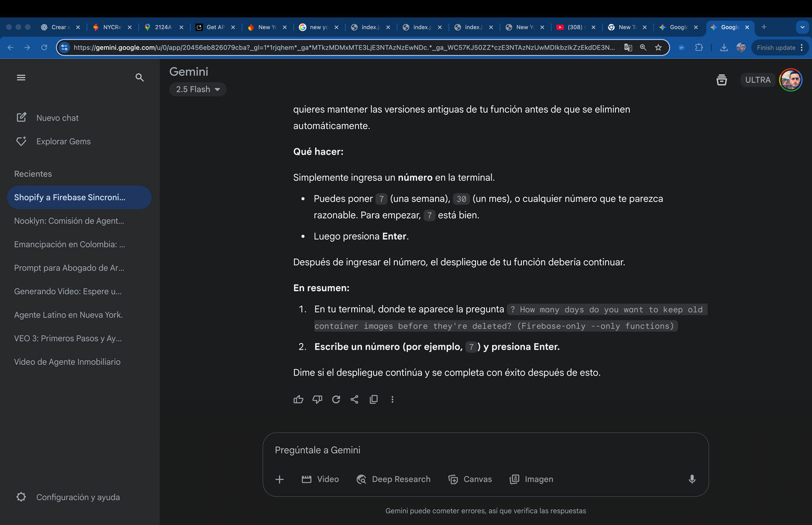Collapse the sidebar with the hamburger icon
The height and width of the screenshot is (525, 812).
[x=21, y=77]
